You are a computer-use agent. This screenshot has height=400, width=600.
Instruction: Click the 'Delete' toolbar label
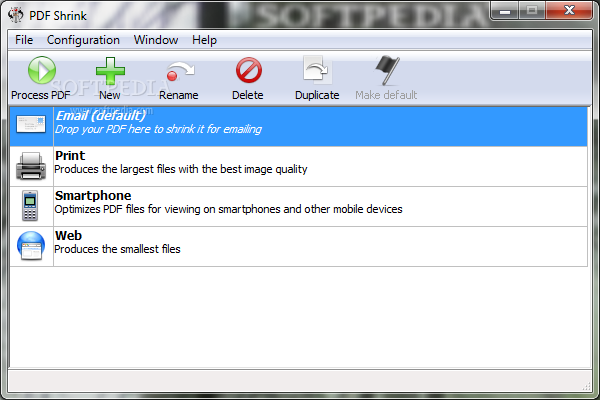pos(248,95)
